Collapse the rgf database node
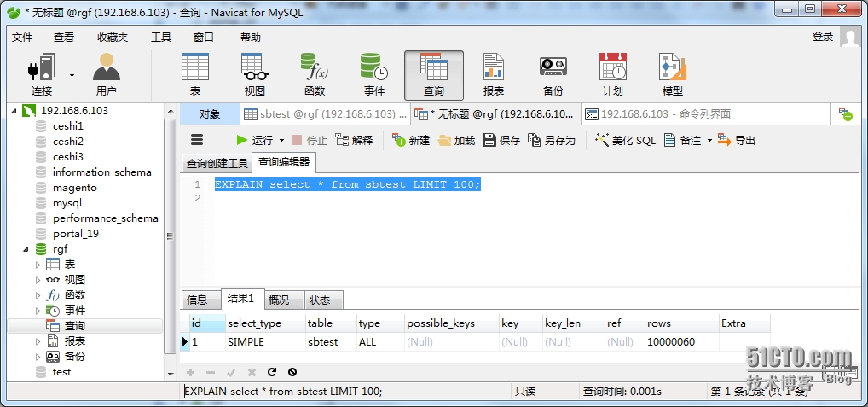 point(26,249)
